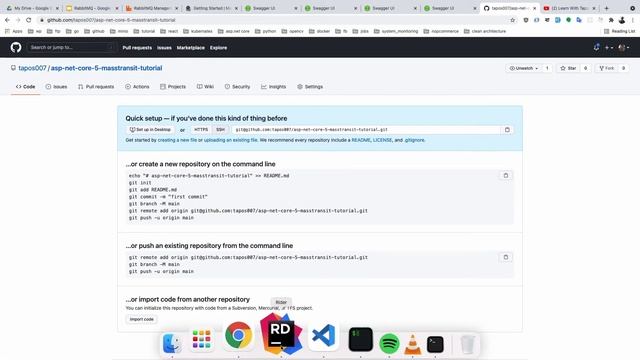Open the docker bookmarks folder

click(319, 31)
